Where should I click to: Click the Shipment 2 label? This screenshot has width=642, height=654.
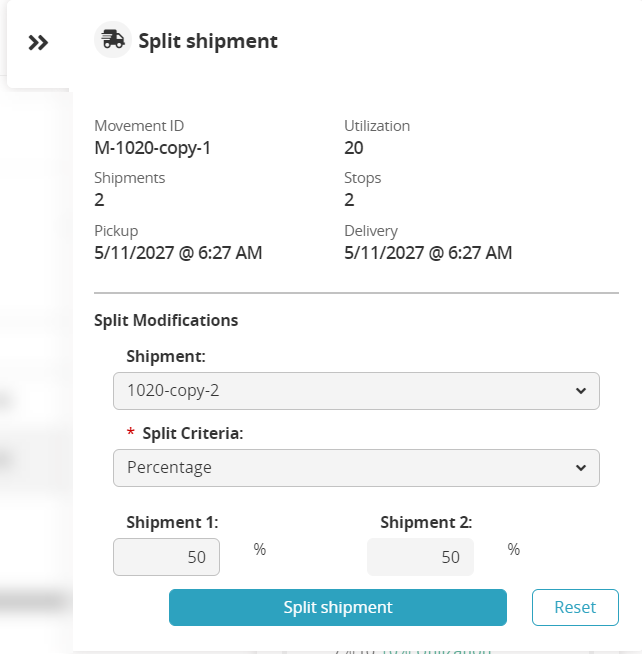[427, 522]
